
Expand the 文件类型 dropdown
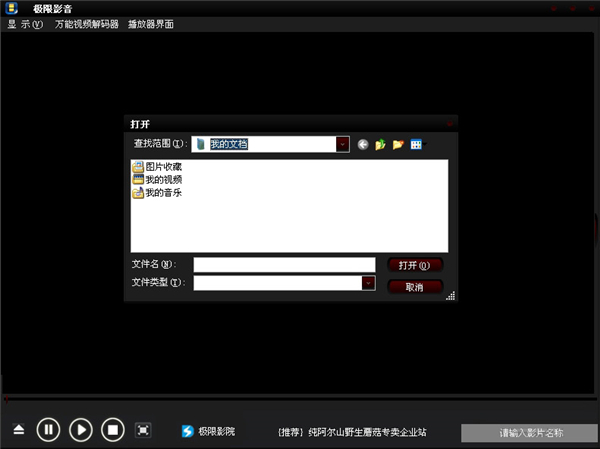tap(368, 283)
